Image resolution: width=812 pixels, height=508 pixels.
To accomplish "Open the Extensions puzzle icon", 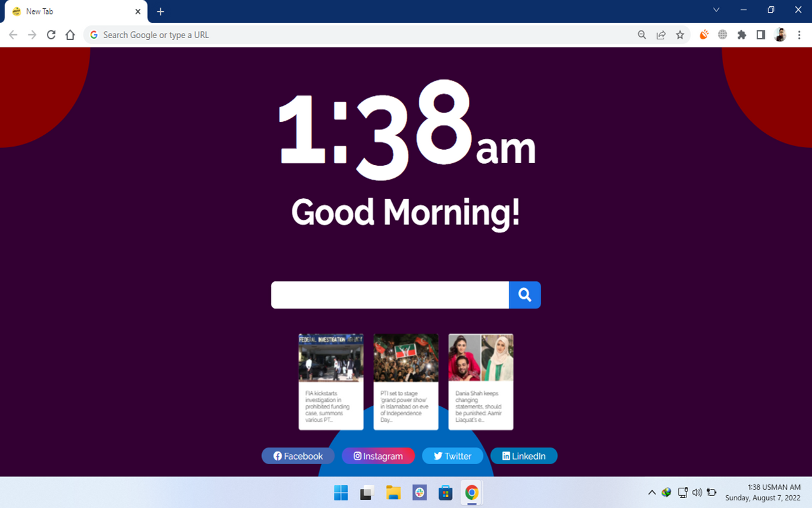I will 742,35.
